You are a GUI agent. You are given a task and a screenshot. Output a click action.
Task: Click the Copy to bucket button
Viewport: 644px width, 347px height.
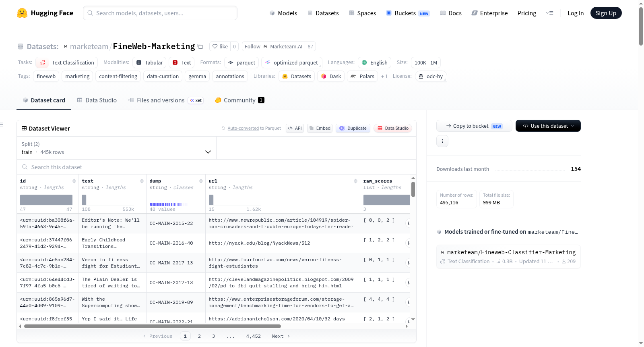point(474,126)
